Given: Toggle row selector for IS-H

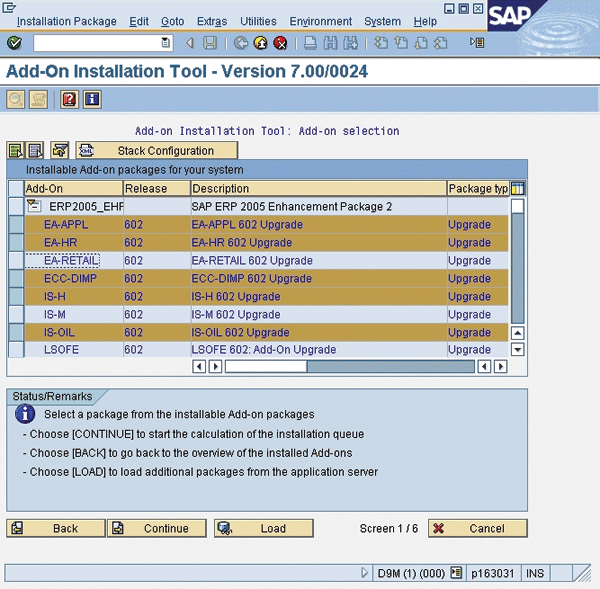Looking at the screenshot, I should [x=16, y=296].
